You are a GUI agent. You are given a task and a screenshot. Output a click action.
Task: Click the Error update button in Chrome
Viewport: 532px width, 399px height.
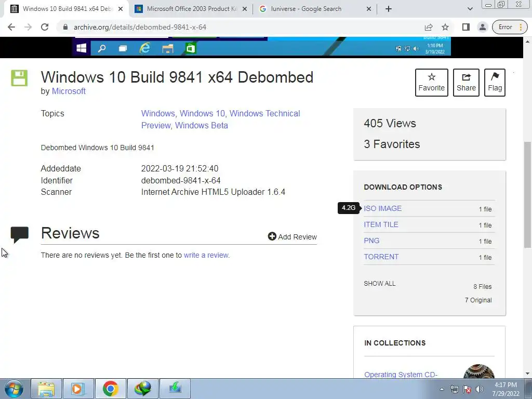coord(510,27)
